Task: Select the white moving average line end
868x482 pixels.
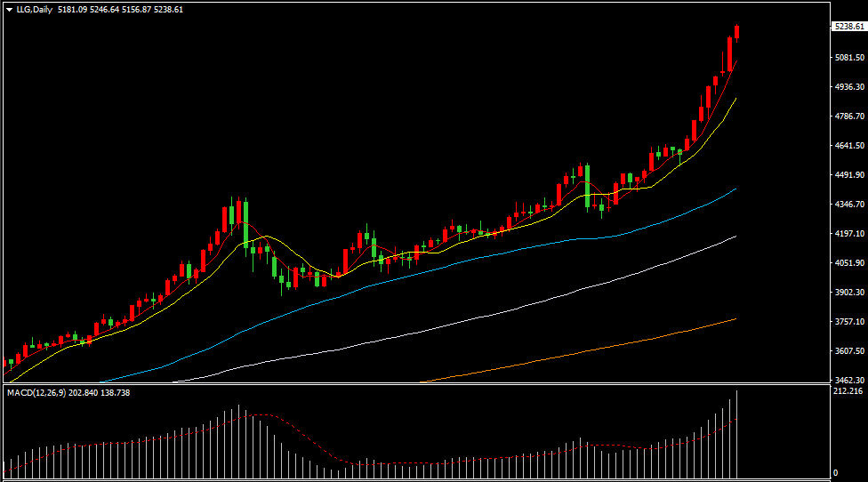Action: click(735, 237)
